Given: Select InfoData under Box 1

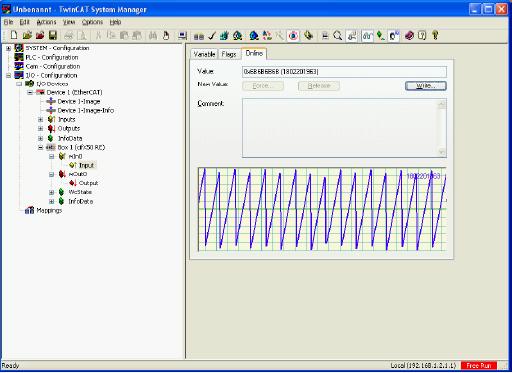Looking at the screenshot, I should 81,201.
